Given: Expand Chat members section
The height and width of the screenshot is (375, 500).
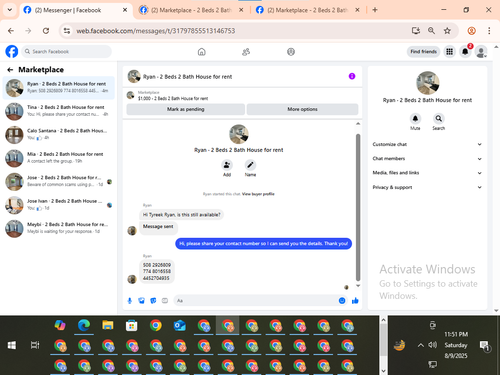Looking at the screenshot, I should click(427, 159).
